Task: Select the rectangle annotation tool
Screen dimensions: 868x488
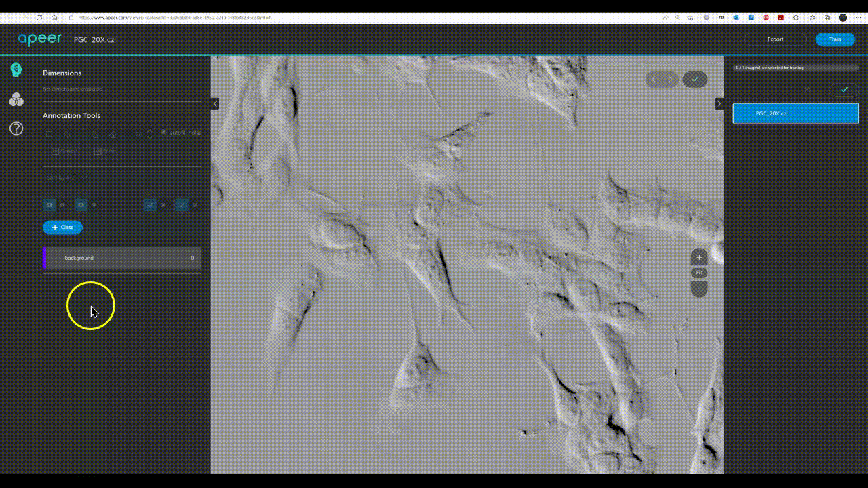Action: (49, 134)
